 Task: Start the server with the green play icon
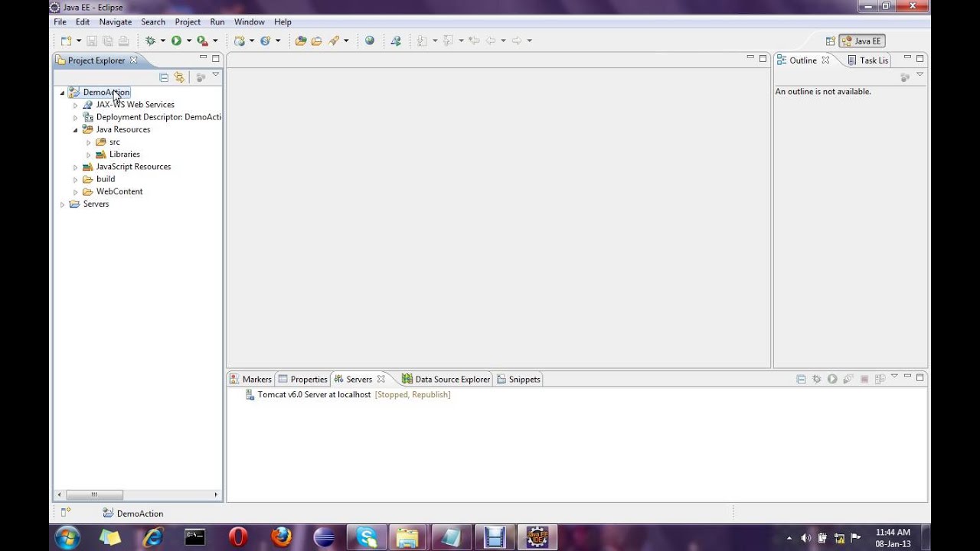pyautogui.click(x=832, y=379)
